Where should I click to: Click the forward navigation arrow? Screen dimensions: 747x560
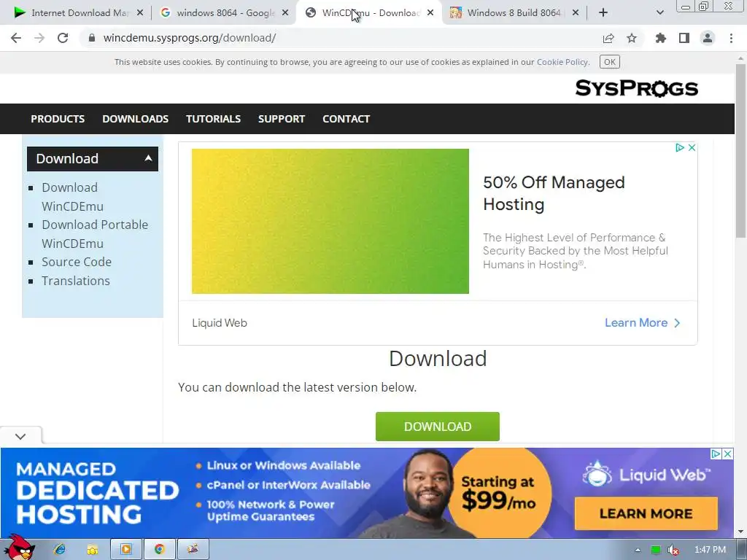tap(39, 38)
